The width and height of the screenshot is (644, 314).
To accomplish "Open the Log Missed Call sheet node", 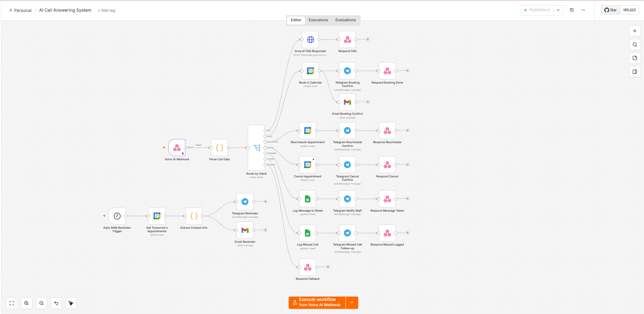I will click(x=308, y=233).
